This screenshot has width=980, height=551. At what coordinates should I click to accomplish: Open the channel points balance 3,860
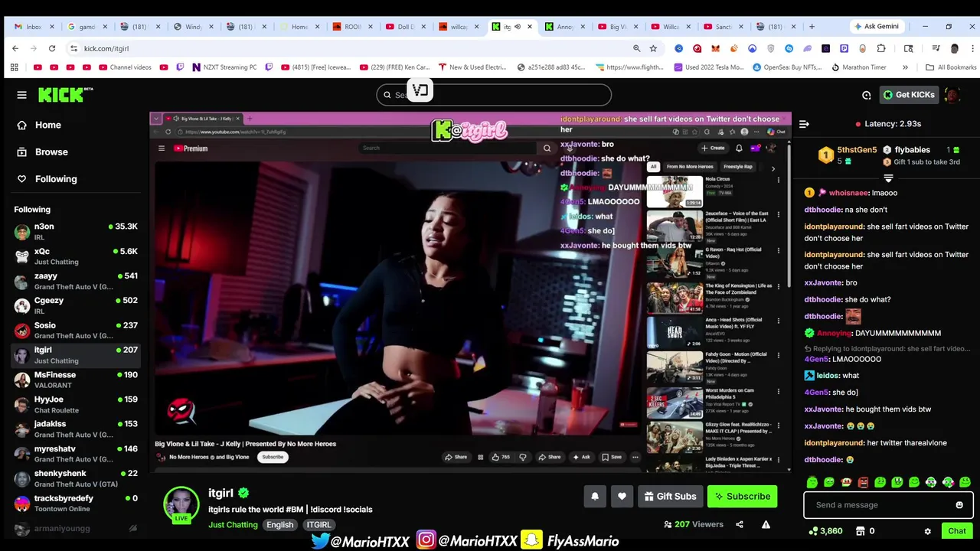825,531
